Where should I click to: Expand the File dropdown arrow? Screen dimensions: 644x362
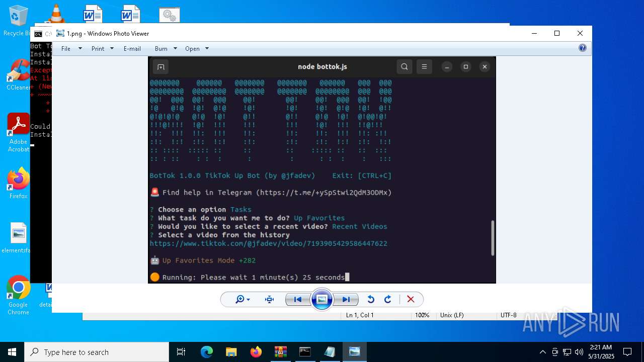pos(80,49)
